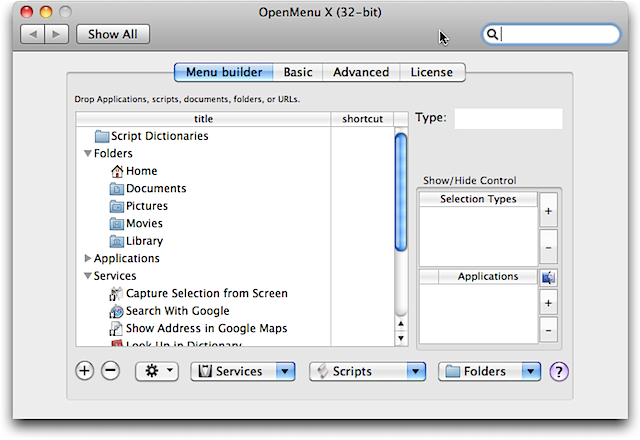Click the Show Address in Google Maps icon
Image resolution: width=640 pixels, height=440 pixels.
pos(116,329)
